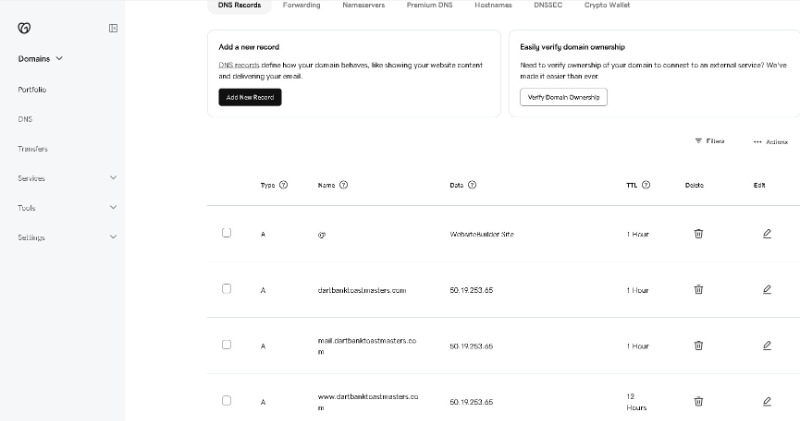800x421 pixels.
Task: Switch to the Nameservers tab
Action: click(x=364, y=5)
